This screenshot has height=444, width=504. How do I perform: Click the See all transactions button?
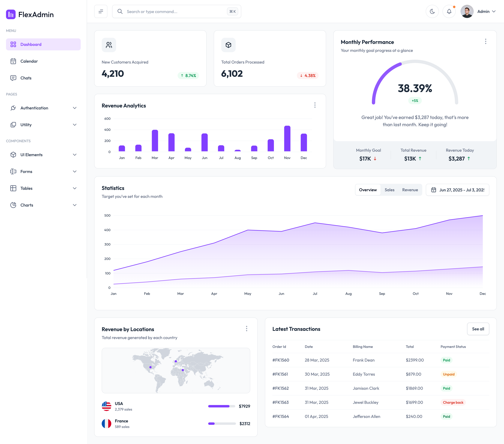point(478,329)
